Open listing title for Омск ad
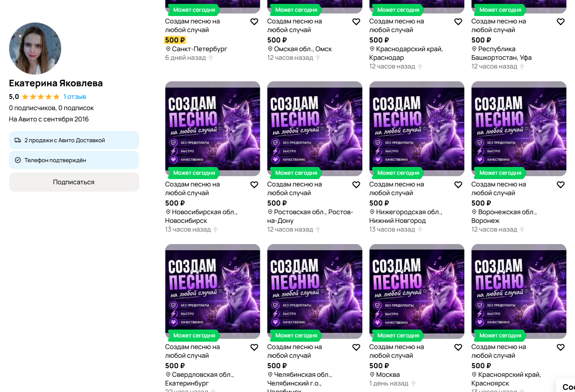Image resolution: width=575 pixels, height=392 pixels. [295, 26]
